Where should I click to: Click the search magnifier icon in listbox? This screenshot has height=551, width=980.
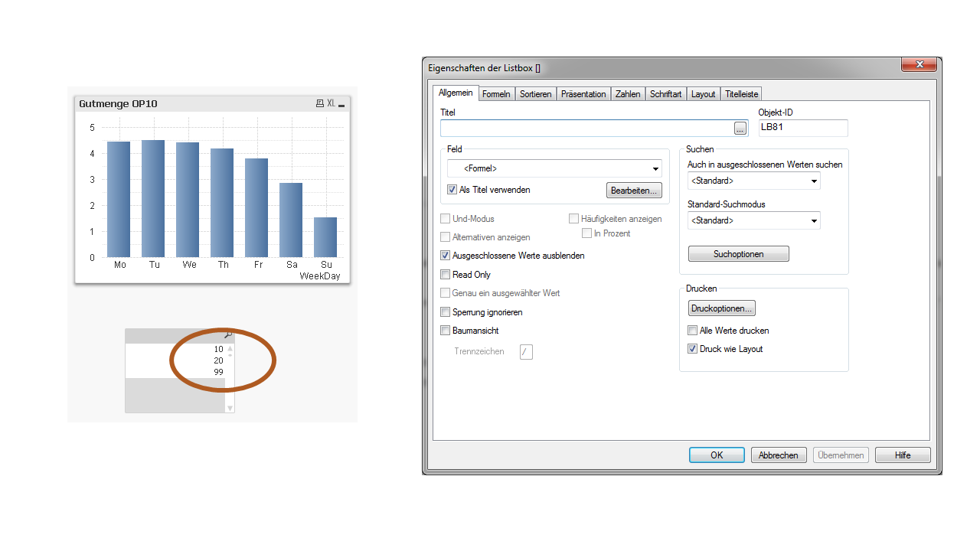coord(227,336)
